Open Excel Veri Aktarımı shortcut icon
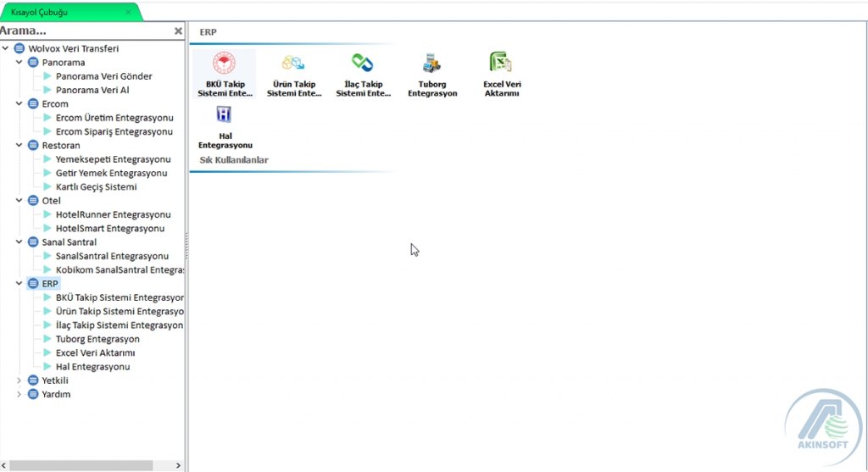The width and height of the screenshot is (868, 472). point(501,63)
